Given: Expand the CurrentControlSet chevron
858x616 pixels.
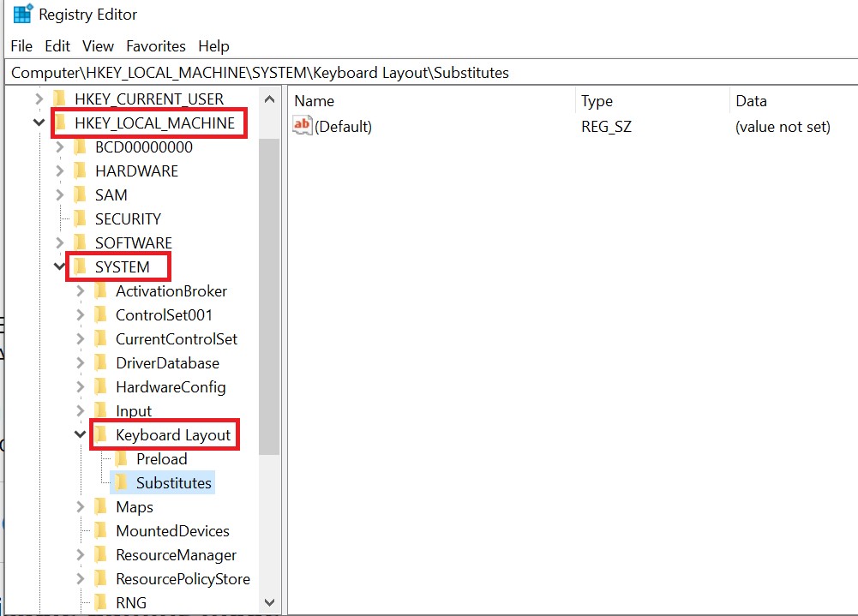Looking at the screenshot, I should pos(81,339).
